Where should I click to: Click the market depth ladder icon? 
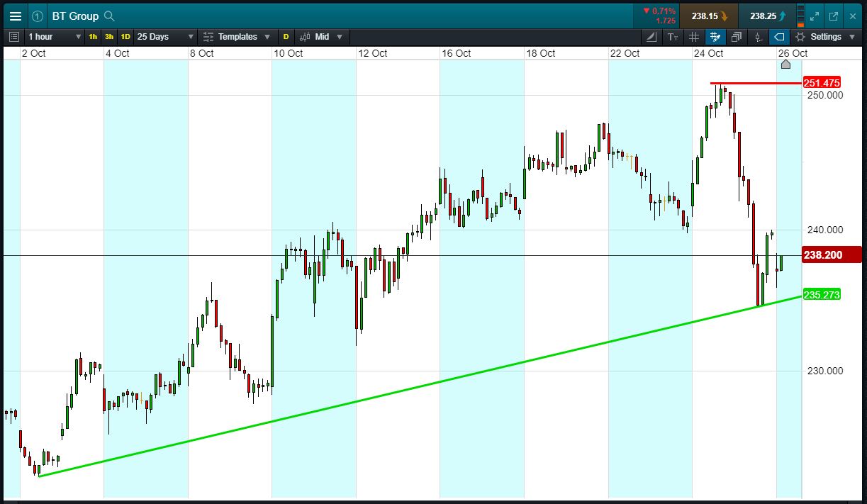tap(801, 16)
